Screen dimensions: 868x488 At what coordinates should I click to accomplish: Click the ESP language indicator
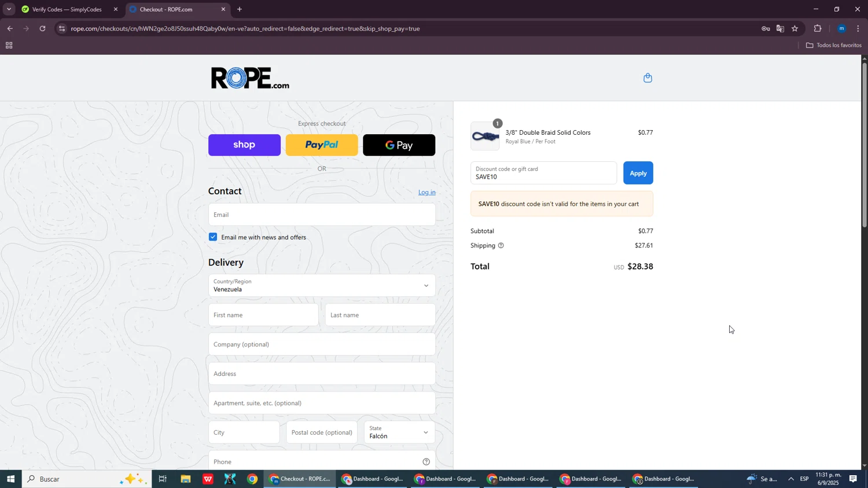pos(804,479)
